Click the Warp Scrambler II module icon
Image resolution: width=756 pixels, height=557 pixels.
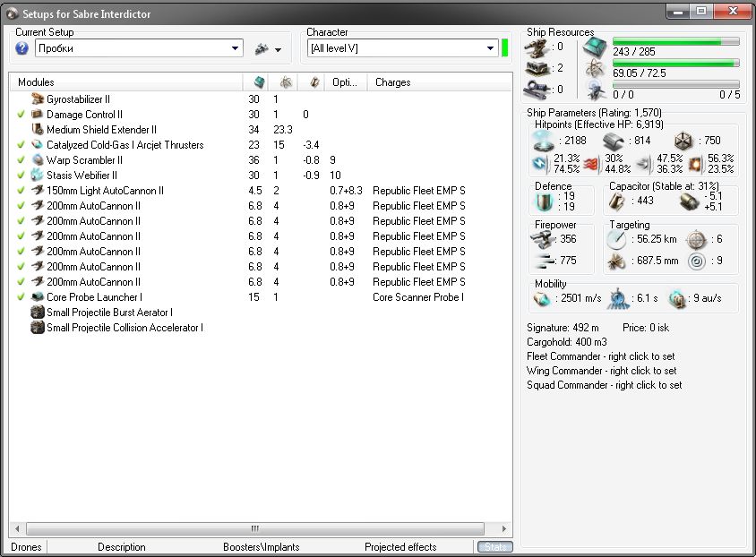(37, 160)
